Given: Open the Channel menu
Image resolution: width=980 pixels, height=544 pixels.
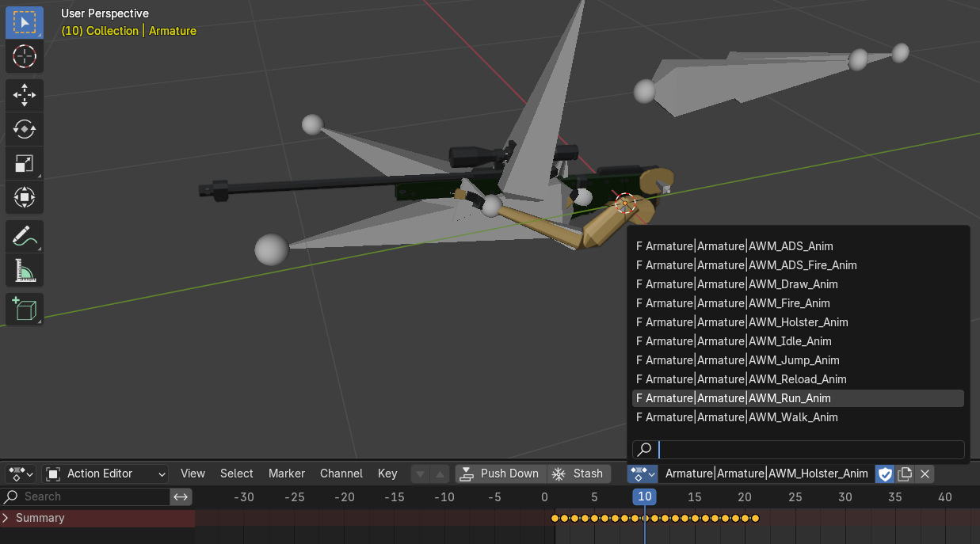Looking at the screenshot, I should [341, 474].
